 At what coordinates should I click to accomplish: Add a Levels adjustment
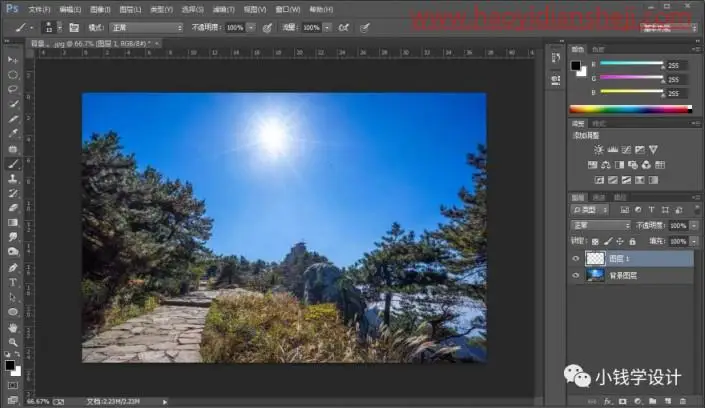coord(612,149)
